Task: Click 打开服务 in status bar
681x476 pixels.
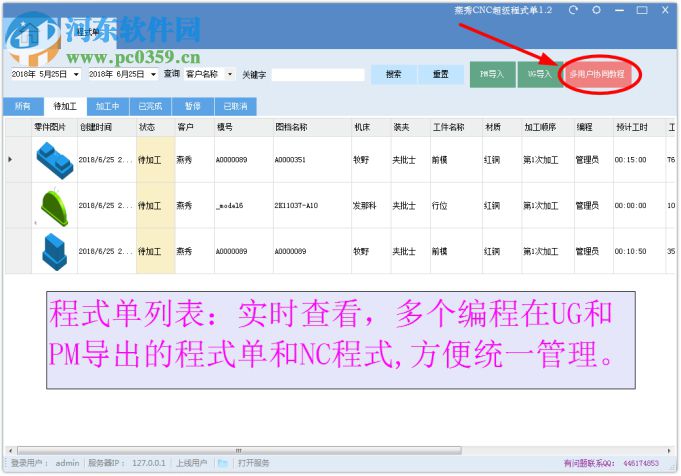Action: coord(254,463)
